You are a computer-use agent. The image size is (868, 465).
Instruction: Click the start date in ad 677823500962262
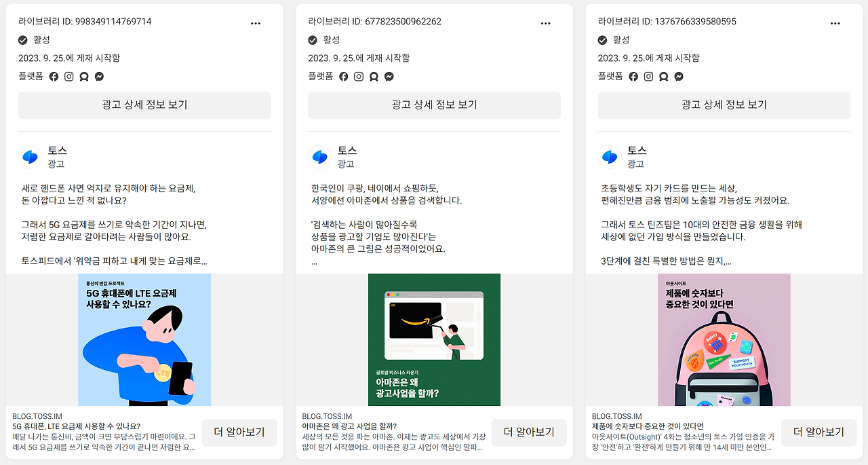coord(359,58)
